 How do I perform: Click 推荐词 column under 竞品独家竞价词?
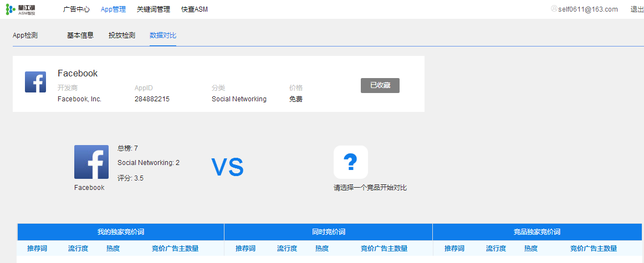[454, 248]
